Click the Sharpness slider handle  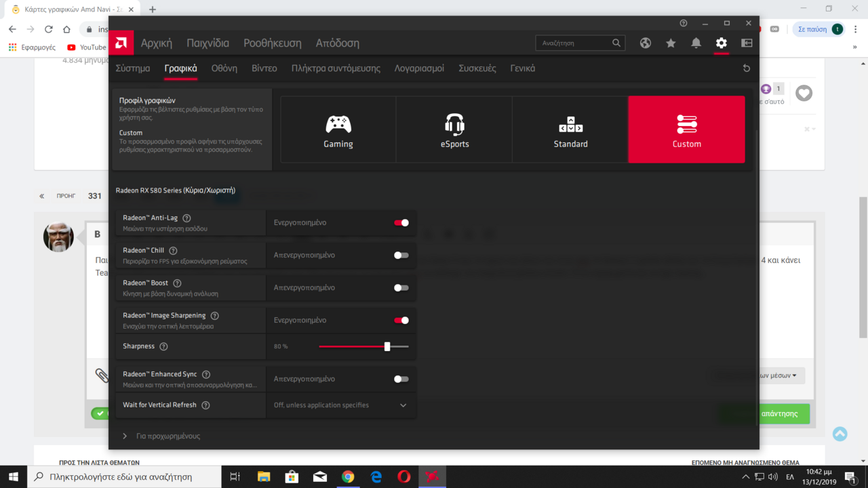[387, 346]
